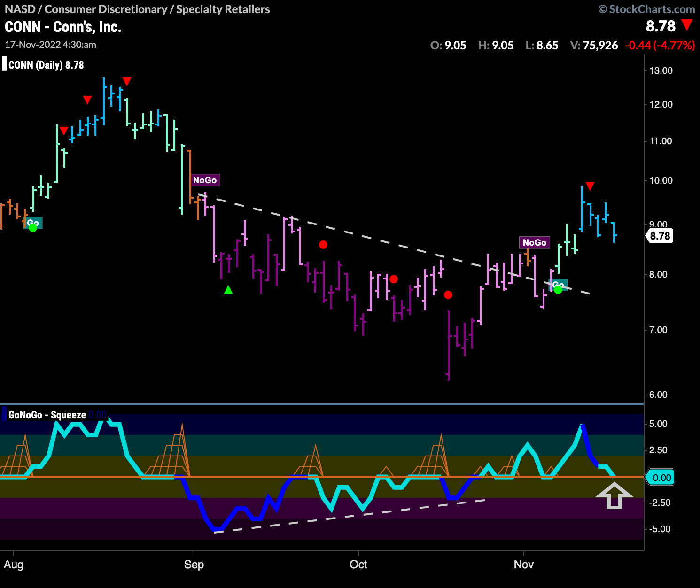The image size is (700, 588).
Task: Click the -2.50 oscillator axis label
Action: point(659,503)
